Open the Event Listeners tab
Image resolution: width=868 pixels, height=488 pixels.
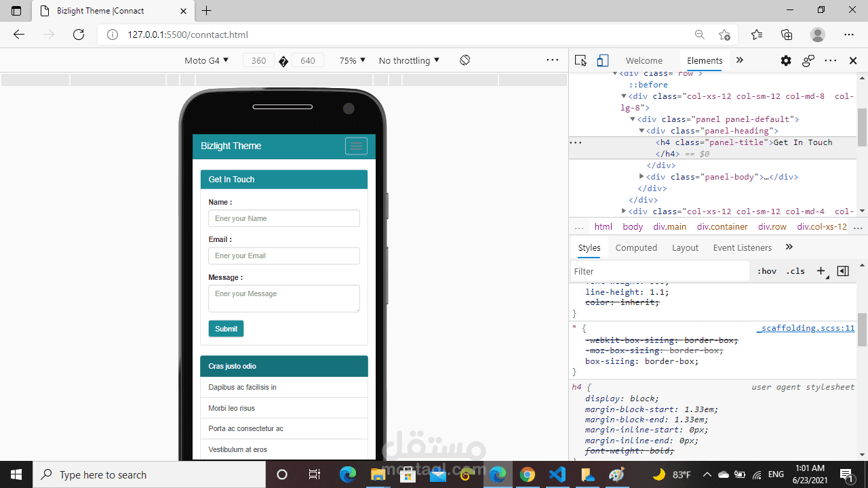coord(742,247)
